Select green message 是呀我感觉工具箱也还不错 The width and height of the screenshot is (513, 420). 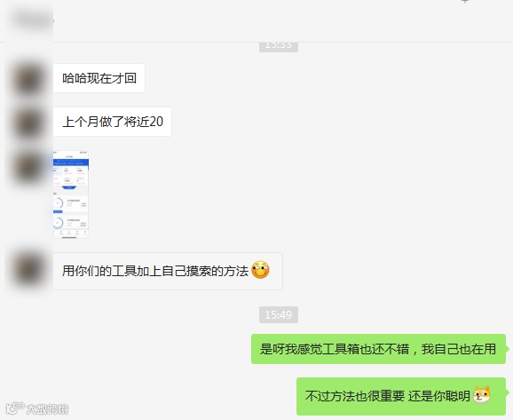point(378,349)
